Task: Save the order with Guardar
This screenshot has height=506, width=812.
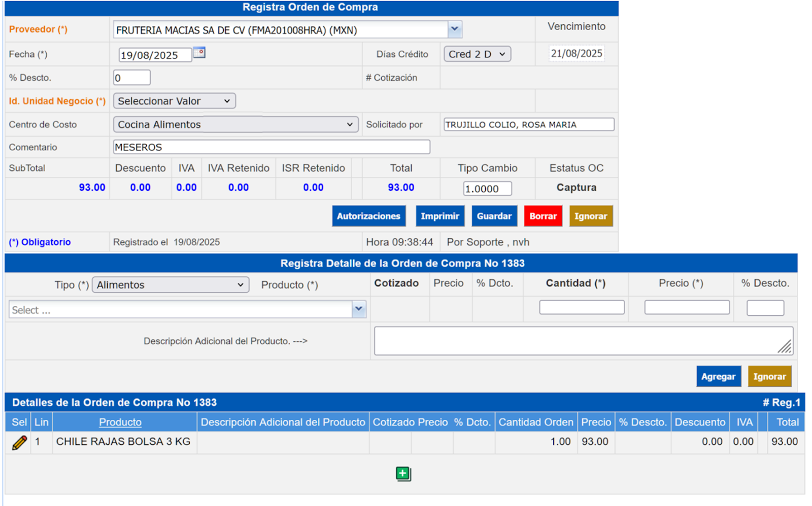Action: (x=494, y=216)
